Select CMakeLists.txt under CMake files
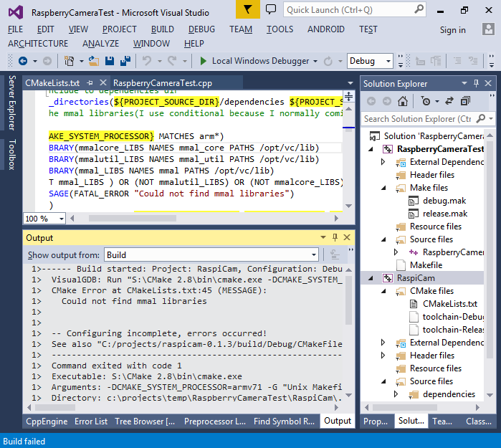Screen dimensions: 501x448 click(450, 304)
